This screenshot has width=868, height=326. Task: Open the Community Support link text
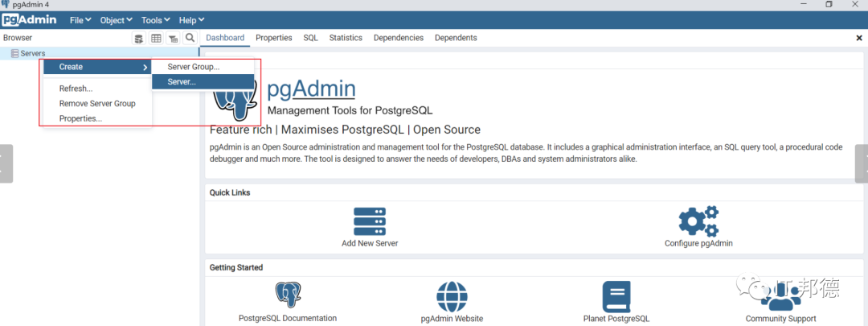[780, 319]
